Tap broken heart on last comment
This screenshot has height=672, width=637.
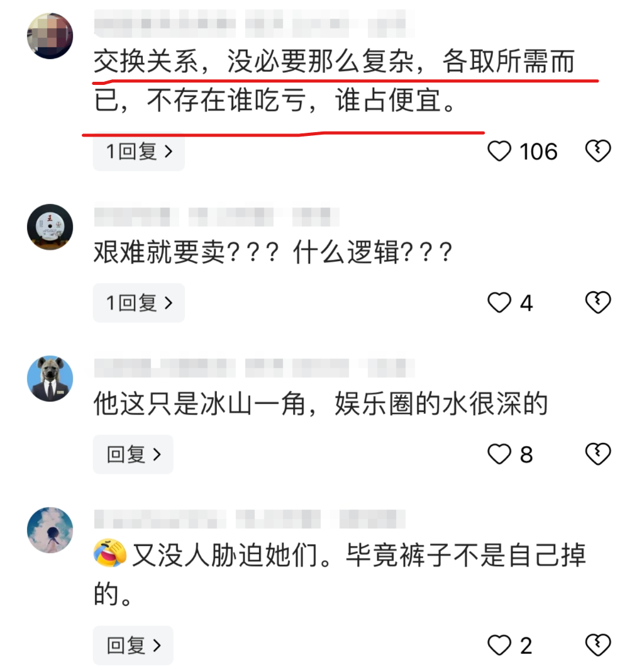tap(597, 645)
